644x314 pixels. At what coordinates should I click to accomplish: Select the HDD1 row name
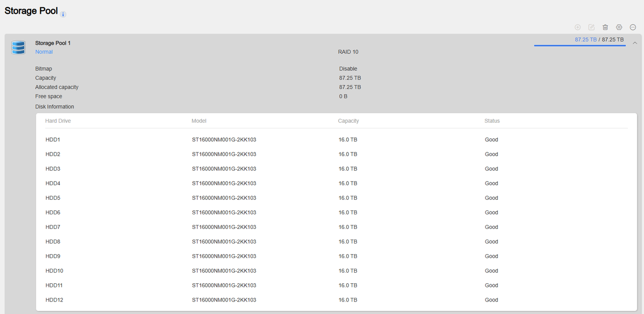pos(53,139)
